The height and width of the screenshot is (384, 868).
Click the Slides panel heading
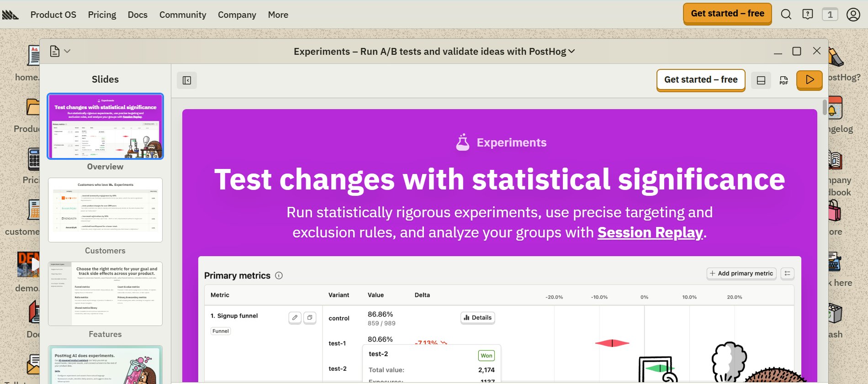[x=105, y=79]
